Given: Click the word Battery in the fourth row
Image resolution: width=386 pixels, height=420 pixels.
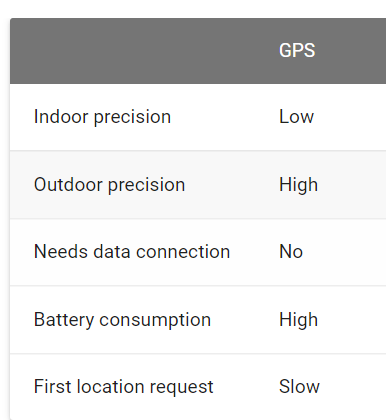Looking at the screenshot, I should click(64, 320).
